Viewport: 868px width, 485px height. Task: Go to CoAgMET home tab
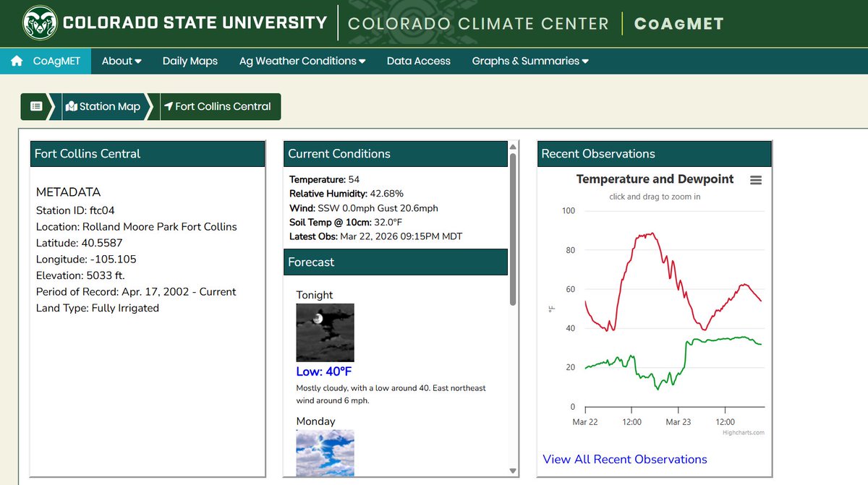pyautogui.click(x=46, y=61)
